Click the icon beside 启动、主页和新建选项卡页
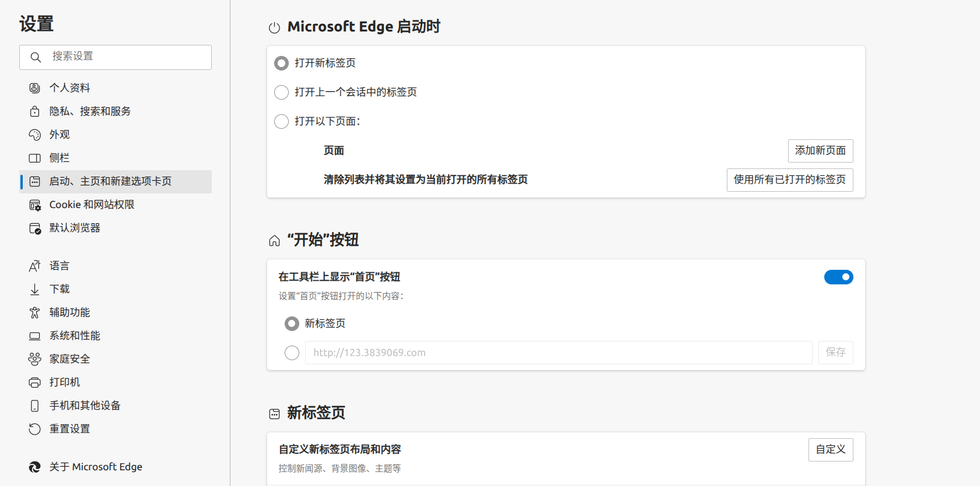 (x=35, y=181)
